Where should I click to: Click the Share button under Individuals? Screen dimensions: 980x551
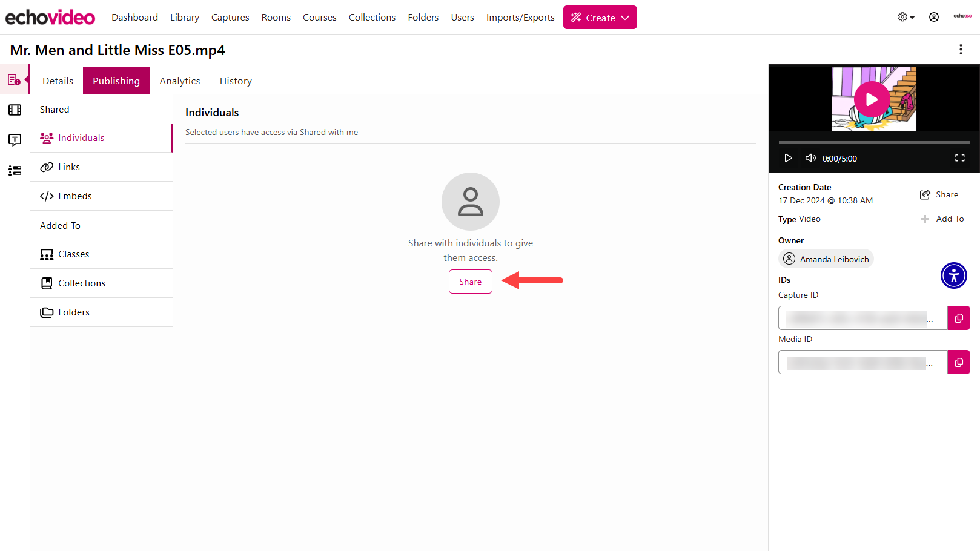coord(471,281)
